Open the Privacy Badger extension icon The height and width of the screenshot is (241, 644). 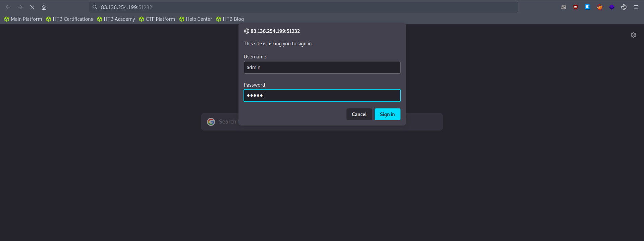(x=563, y=7)
